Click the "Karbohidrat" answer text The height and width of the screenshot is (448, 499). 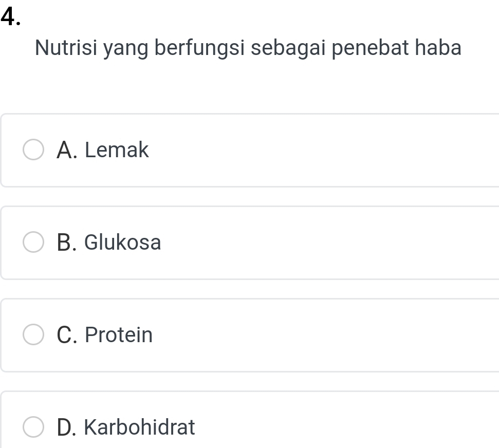point(139,427)
